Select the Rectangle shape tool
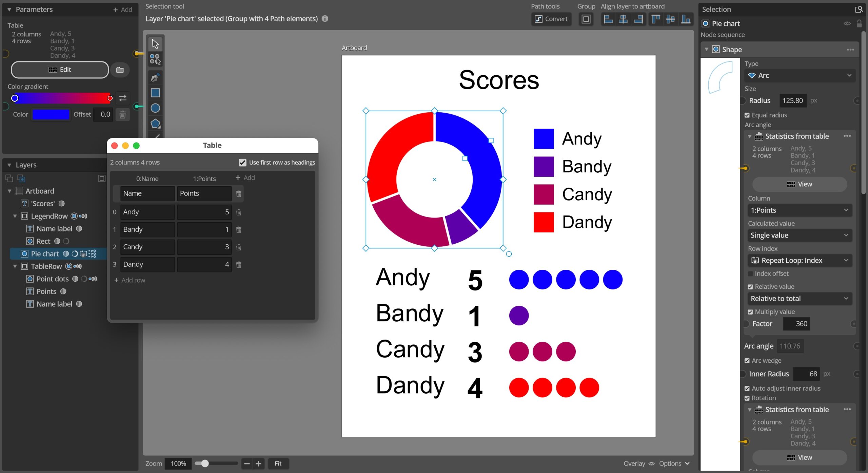 click(x=155, y=93)
